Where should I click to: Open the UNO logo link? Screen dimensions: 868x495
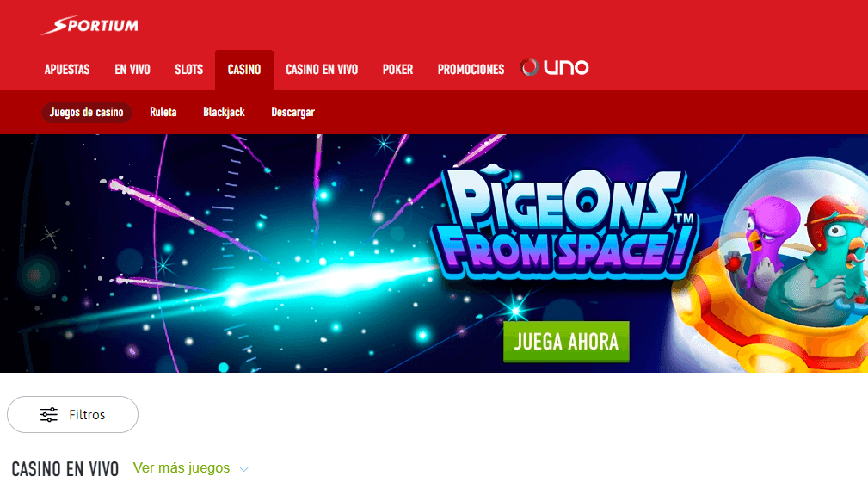[x=555, y=67]
